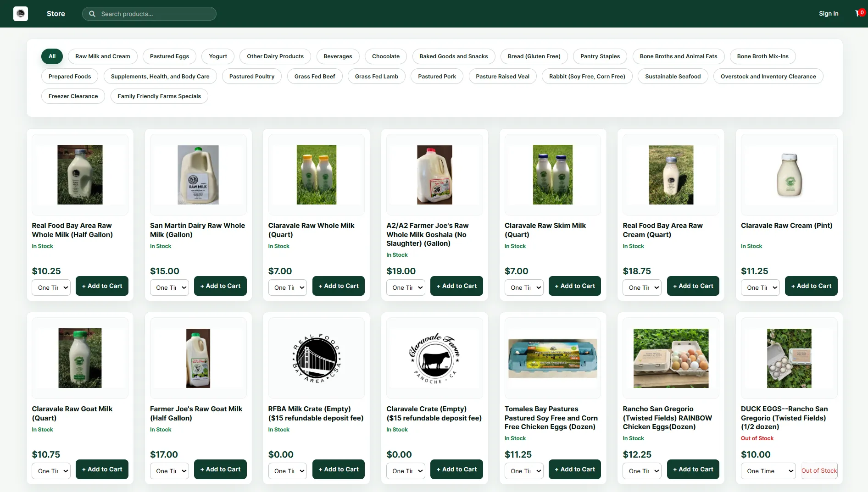Viewport: 868px width, 492px height.
Task: Open DUCK EGGS Rancho San Gregorio title
Action: (785, 418)
